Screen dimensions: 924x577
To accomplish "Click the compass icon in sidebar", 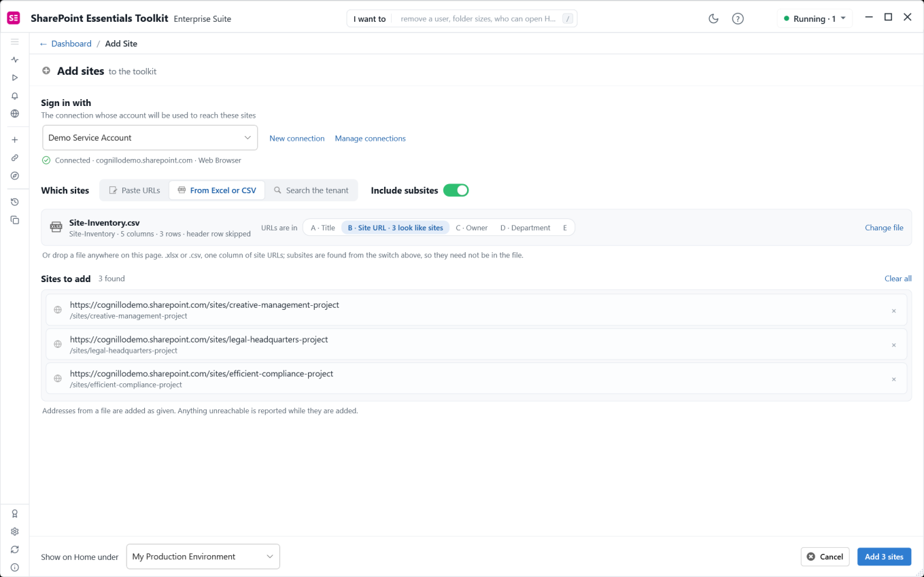I will (14, 175).
